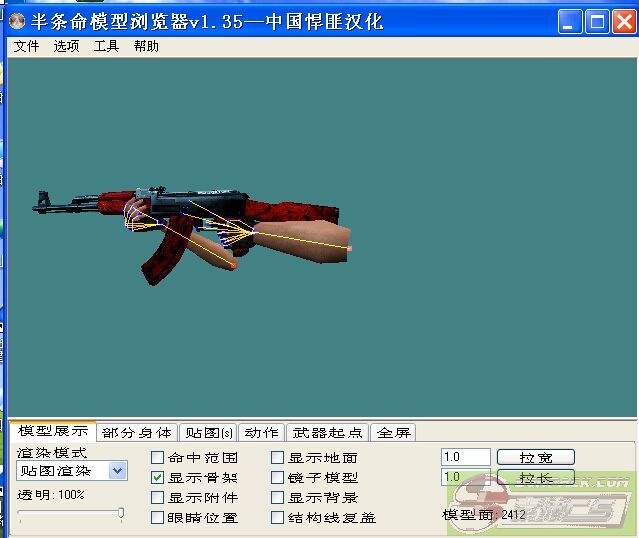
Task: Minimize the model viewer window
Action: [x=570, y=21]
